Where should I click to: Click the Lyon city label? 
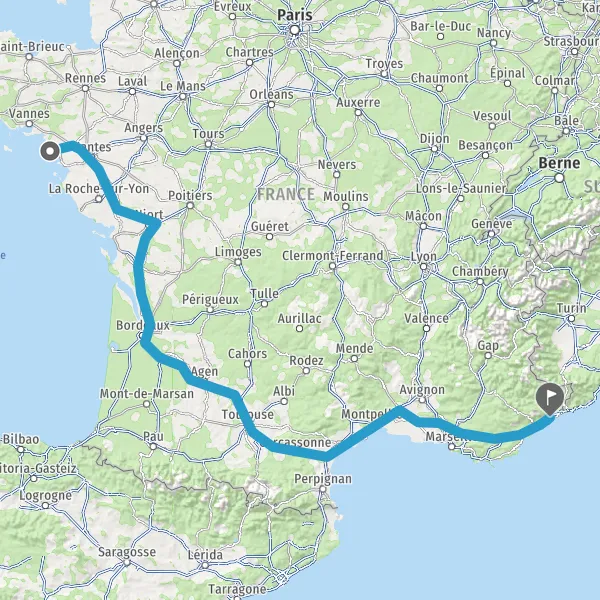(x=424, y=256)
